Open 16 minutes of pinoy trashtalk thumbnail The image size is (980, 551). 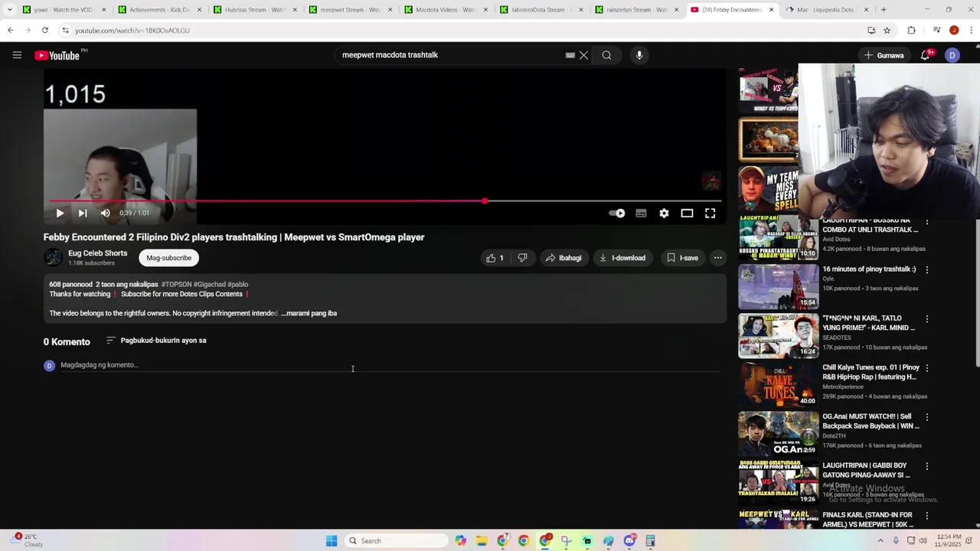coord(779,287)
